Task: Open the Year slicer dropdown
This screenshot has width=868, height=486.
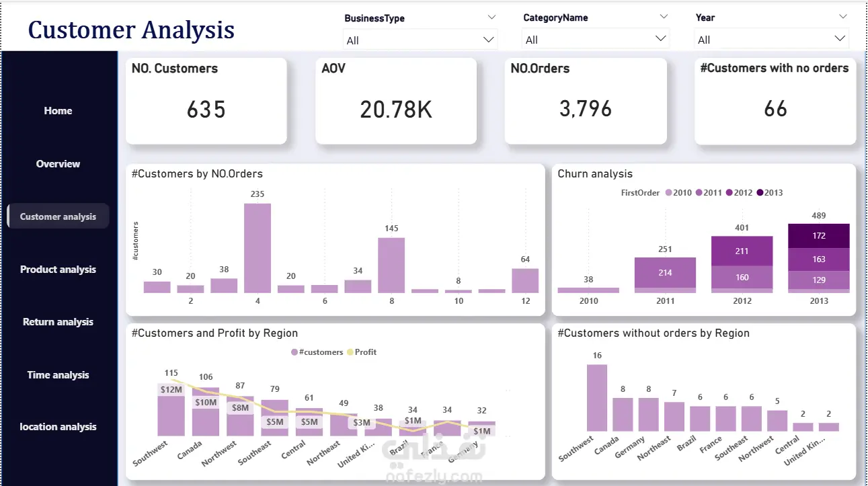Action: [771, 40]
